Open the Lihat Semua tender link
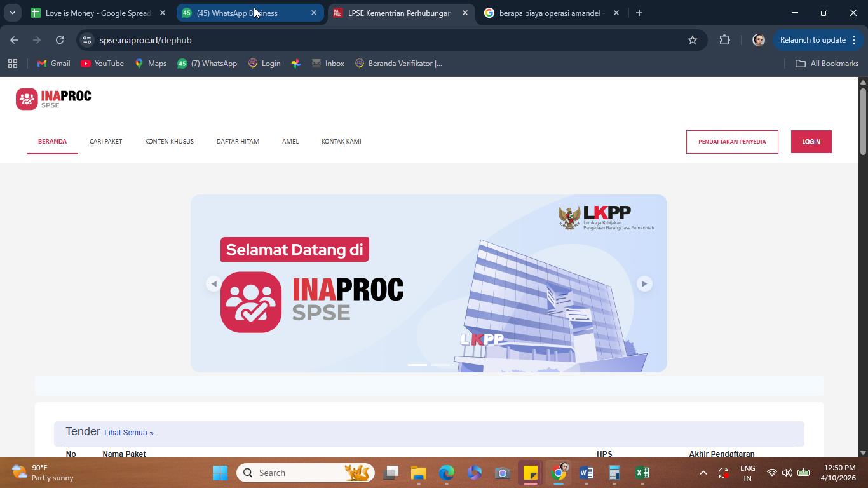Viewport: 868px width, 488px height. [128, 433]
